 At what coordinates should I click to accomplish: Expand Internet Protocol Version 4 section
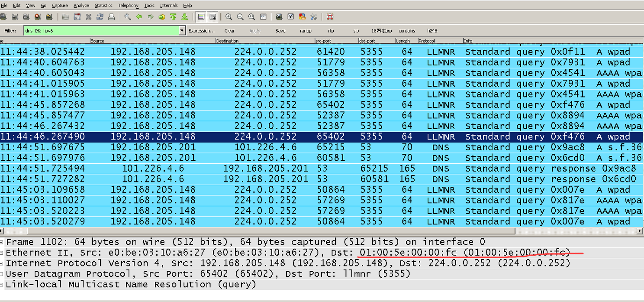click(x=2, y=263)
